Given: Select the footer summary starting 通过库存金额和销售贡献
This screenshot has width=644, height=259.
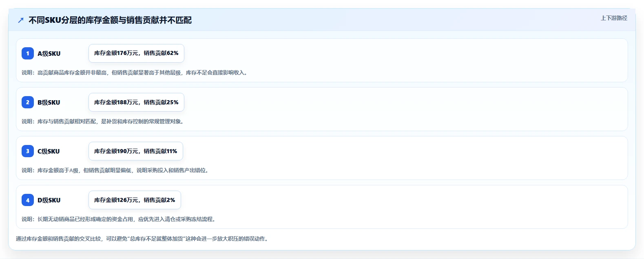Looking at the screenshot, I should pos(143,239).
